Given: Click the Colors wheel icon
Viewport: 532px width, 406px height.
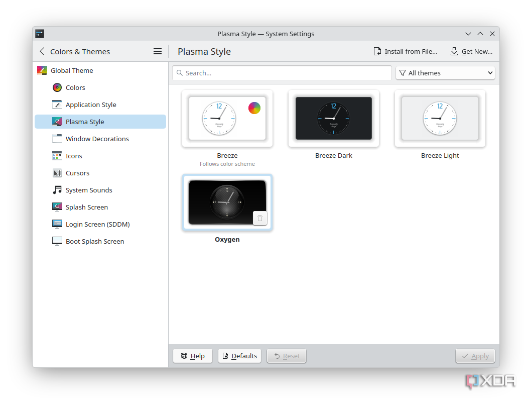Looking at the screenshot, I should (x=57, y=87).
